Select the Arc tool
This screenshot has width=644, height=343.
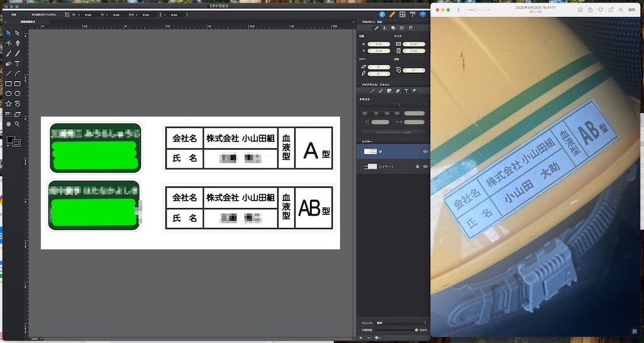(x=17, y=73)
